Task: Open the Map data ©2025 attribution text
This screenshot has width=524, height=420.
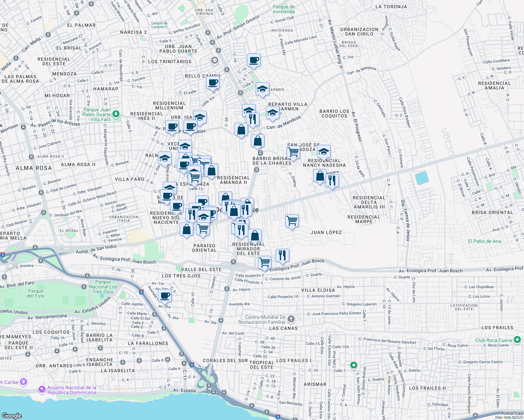Action: (509, 417)
